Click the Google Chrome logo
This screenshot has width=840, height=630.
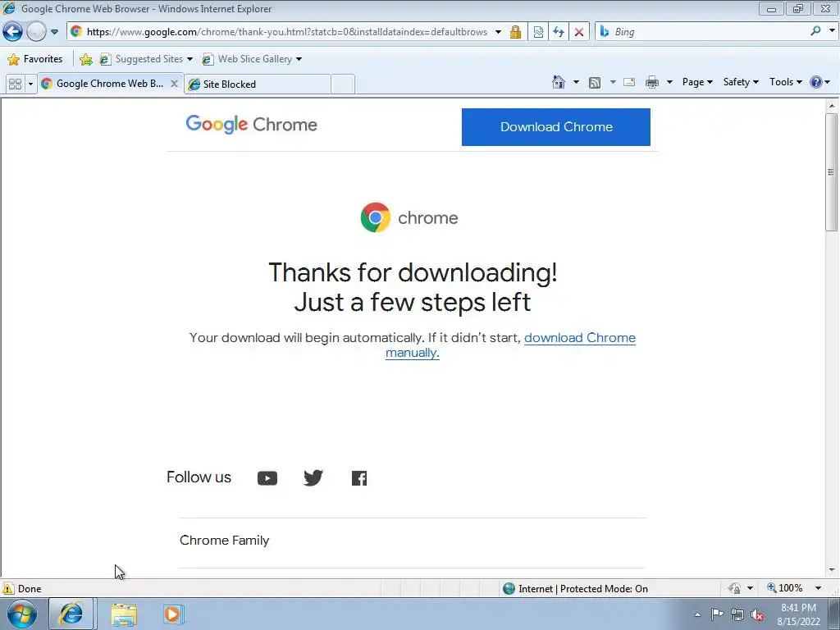point(251,125)
